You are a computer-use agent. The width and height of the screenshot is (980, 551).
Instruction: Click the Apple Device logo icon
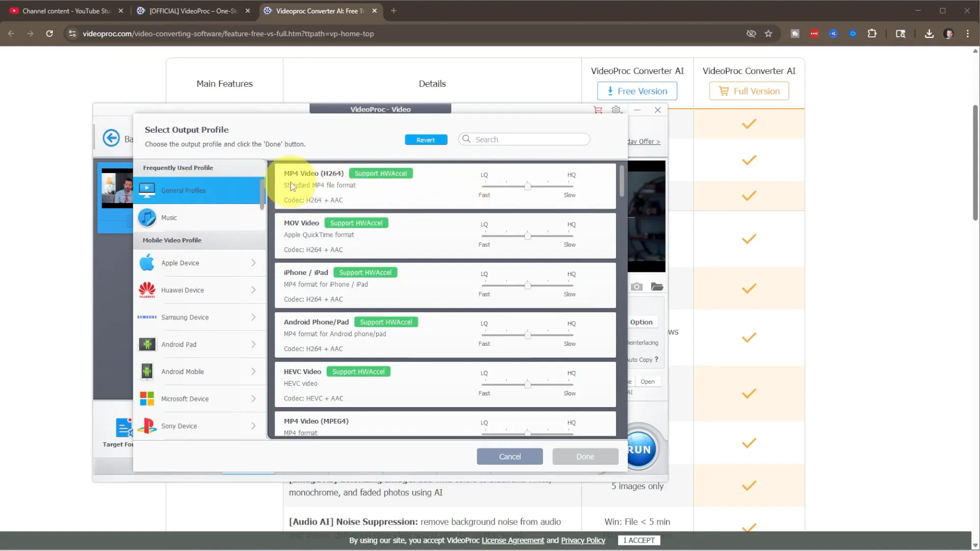(147, 263)
